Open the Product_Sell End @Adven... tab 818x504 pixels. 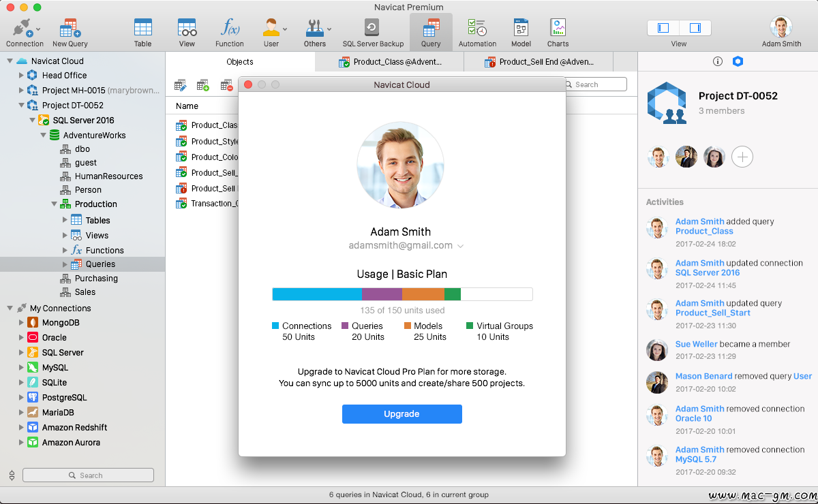(x=539, y=62)
